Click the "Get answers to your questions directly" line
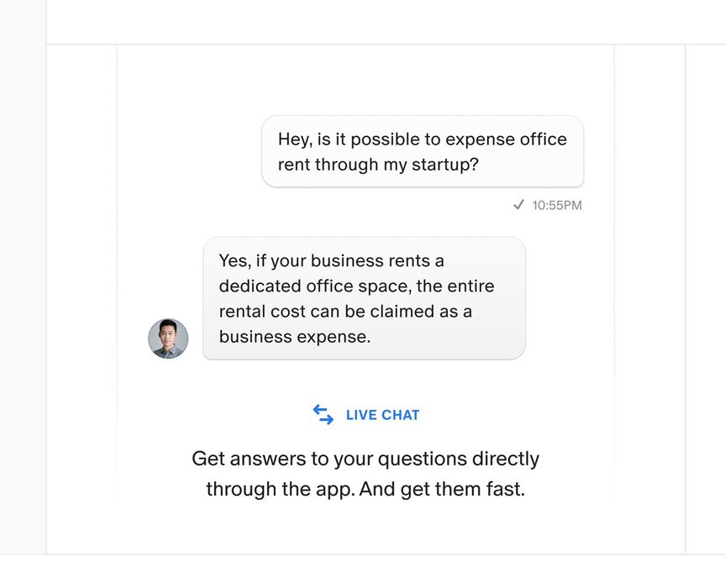 [x=365, y=459]
